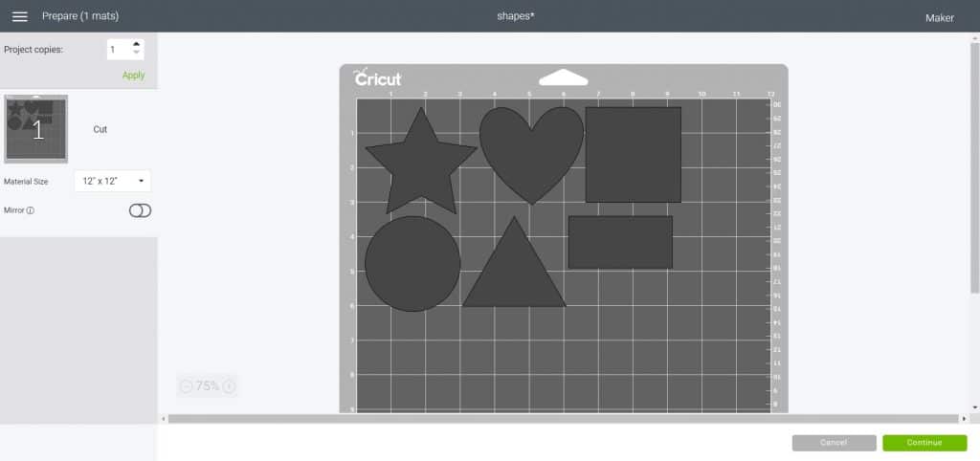The height and width of the screenshot is (461, 980).
Task: Click the 75% zoom level label
Action: click(x=208, y=386)
